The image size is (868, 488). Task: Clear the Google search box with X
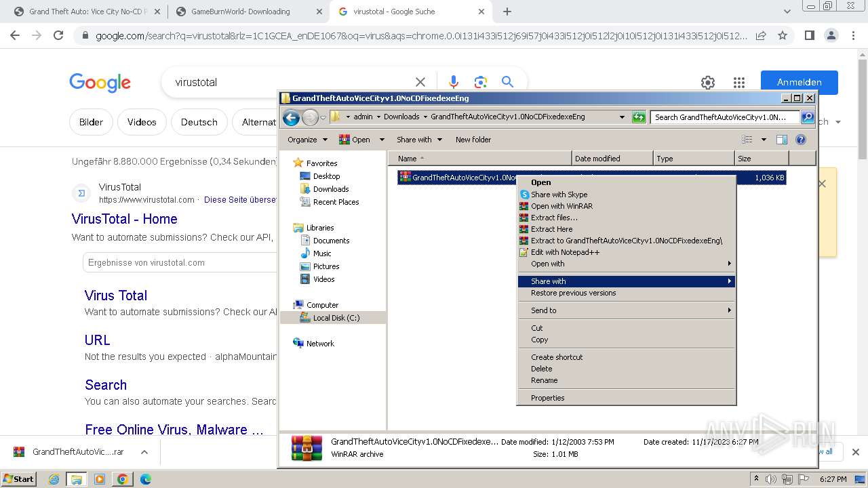coord(420,82)
